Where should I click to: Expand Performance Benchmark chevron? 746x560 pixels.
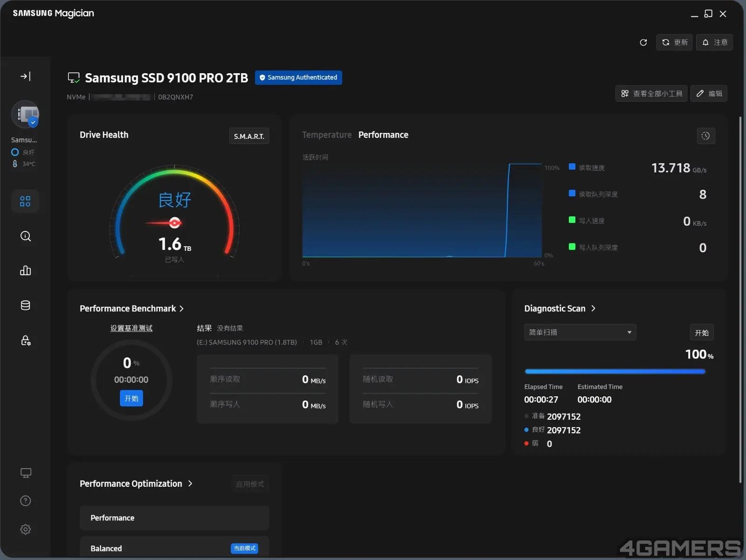click(x=181, y=309)
